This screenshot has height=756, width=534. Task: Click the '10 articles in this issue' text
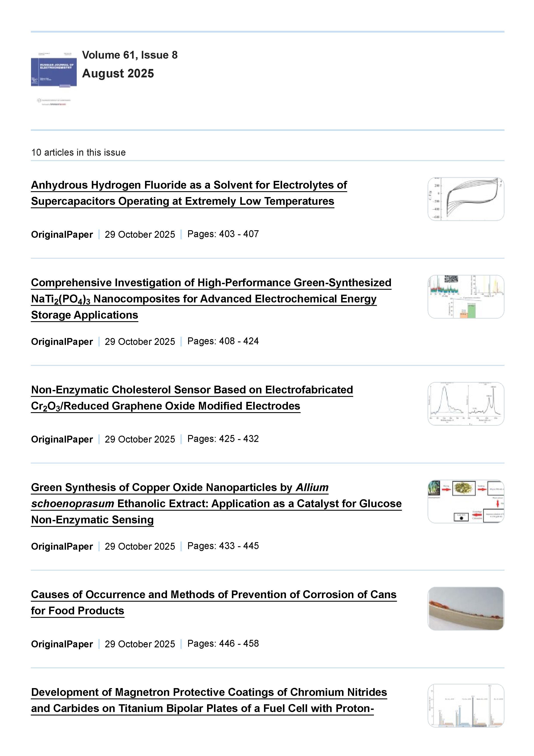tap(78, 152)
